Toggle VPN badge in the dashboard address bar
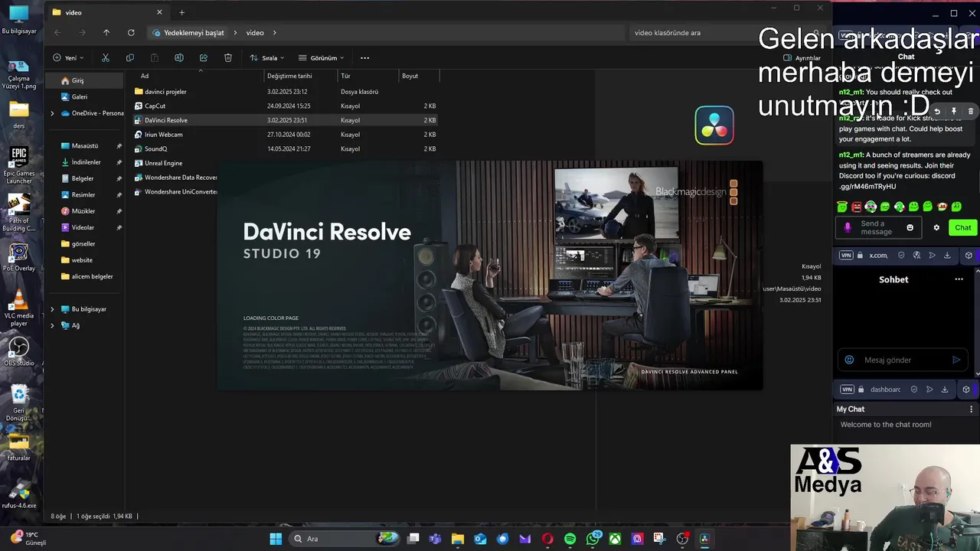Viewport: 980px width, 551px height. (x=846, y=390)
